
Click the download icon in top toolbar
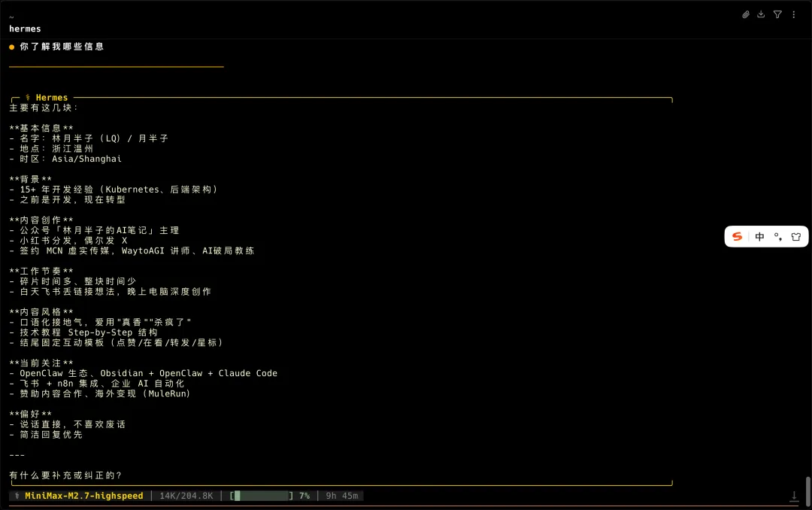pos(761,14)
